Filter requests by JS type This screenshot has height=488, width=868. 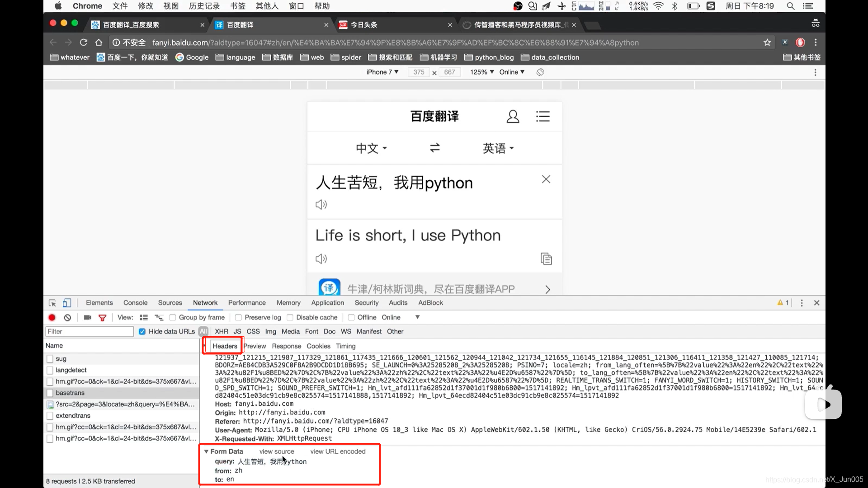click(237, 332)
